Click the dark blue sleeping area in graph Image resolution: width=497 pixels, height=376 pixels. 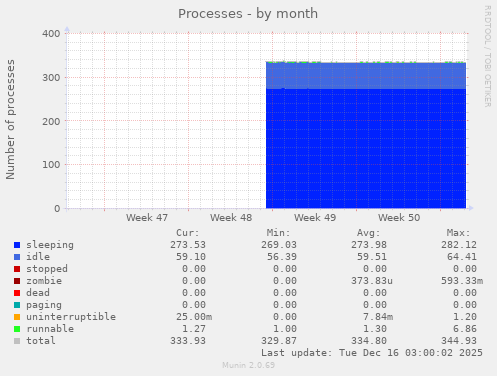tap(366, 148)
